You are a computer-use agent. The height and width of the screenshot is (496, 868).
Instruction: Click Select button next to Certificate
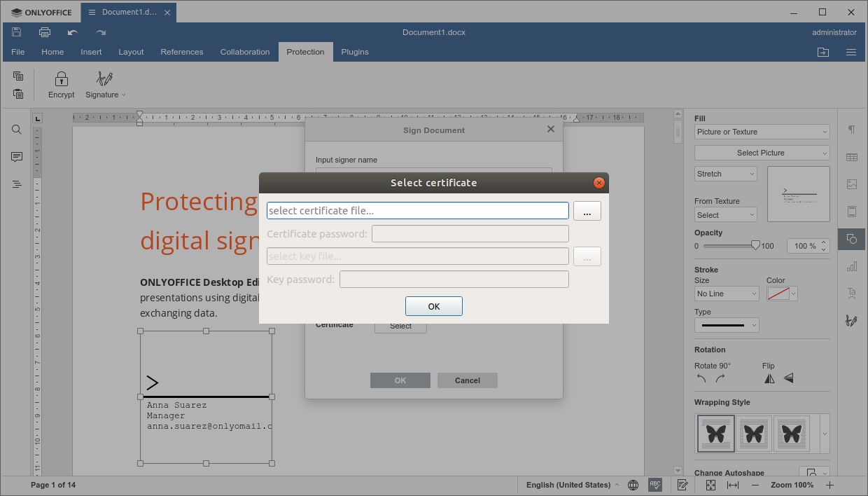pos(400,326)
